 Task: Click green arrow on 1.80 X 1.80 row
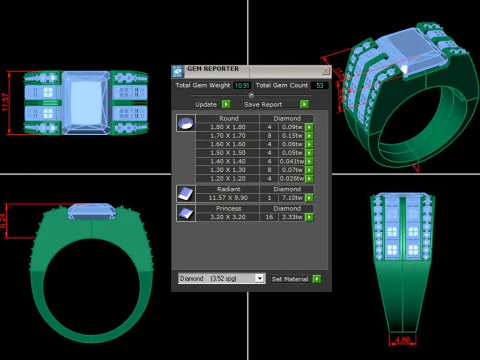309,127
